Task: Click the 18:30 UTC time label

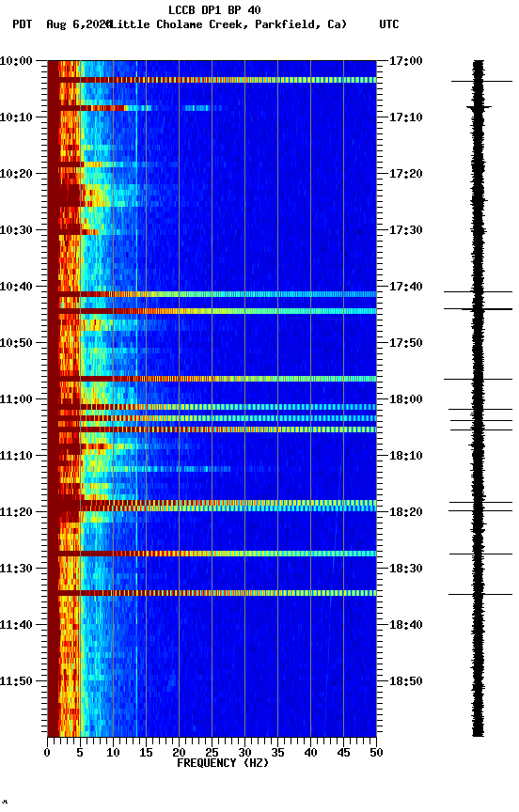Action: 406,570
